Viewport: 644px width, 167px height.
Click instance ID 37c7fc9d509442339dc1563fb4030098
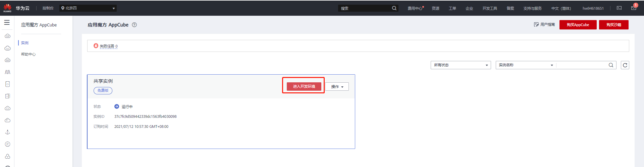coord(145,116)
